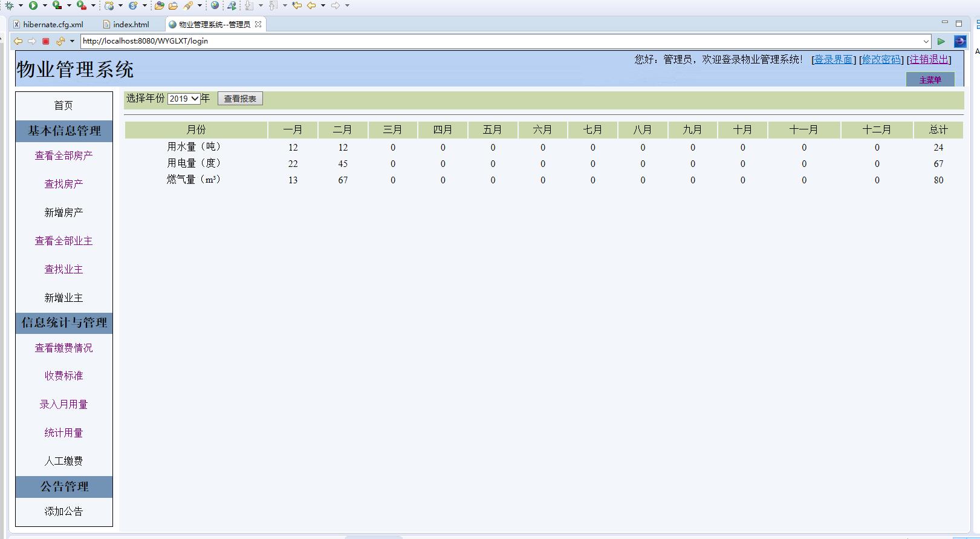Open 查看全部房产 in the sidebar
The image size is (980, 539).
pos(63,155)
